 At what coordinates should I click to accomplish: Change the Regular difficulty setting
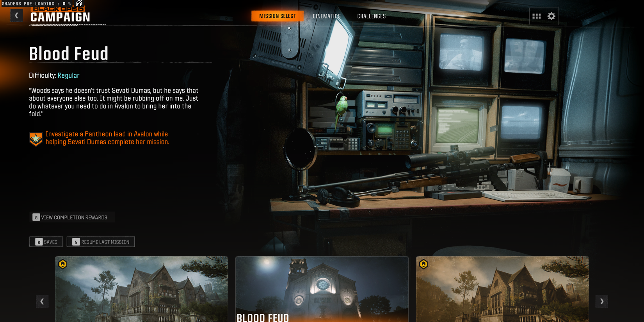[x=68, y=76]
